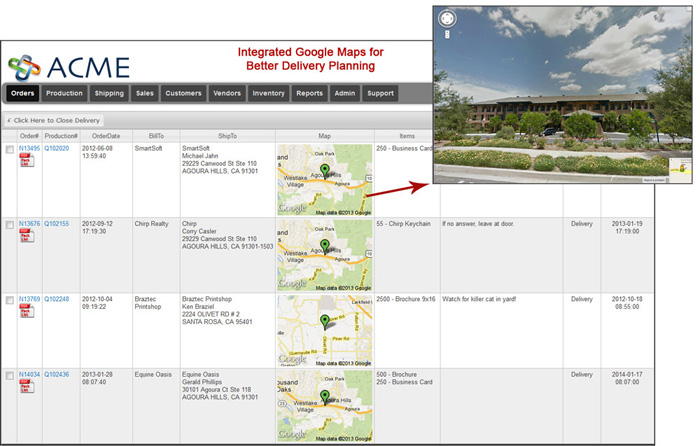Open the Customers tab
Viewport: 700px width, 446px height.
click(x=183, y=93)
